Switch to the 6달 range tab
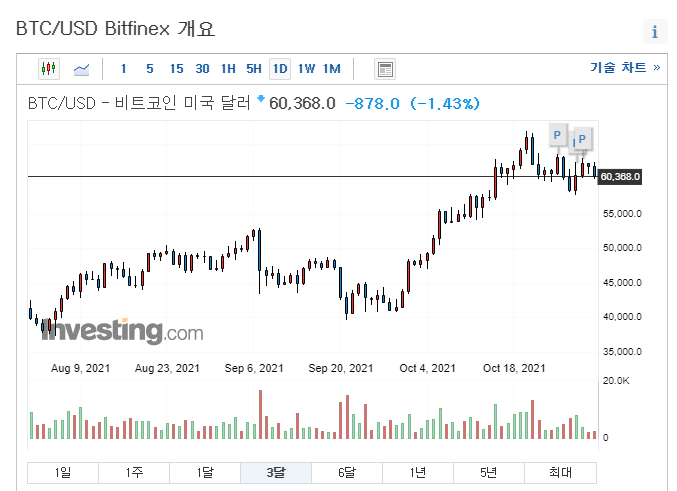The height and width of the screenshot is (491, 677). point(347,472)
